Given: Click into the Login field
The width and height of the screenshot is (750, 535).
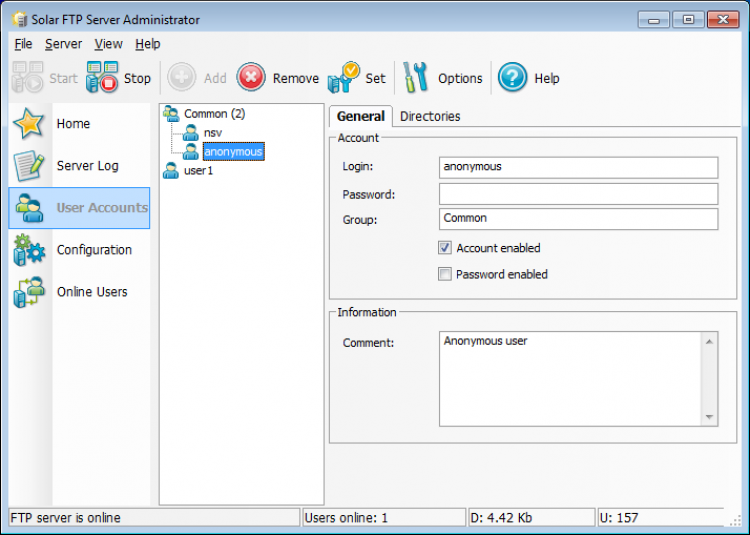Looking at the screenshot, I should tap(578, 167).
